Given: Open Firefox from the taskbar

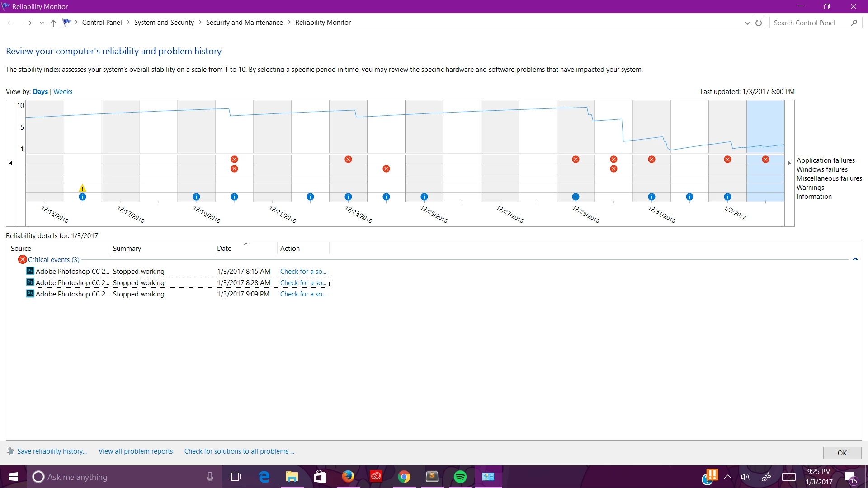Looking at the screenshot, I should (x=348, y=477).
